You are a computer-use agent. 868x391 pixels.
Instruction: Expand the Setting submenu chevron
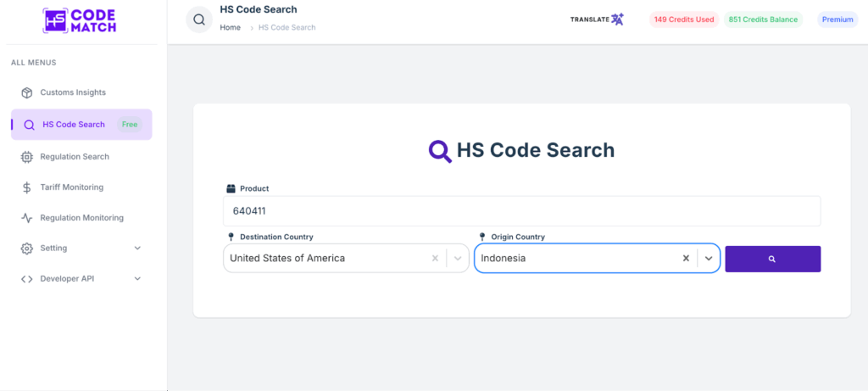click(x=137, y=249)
